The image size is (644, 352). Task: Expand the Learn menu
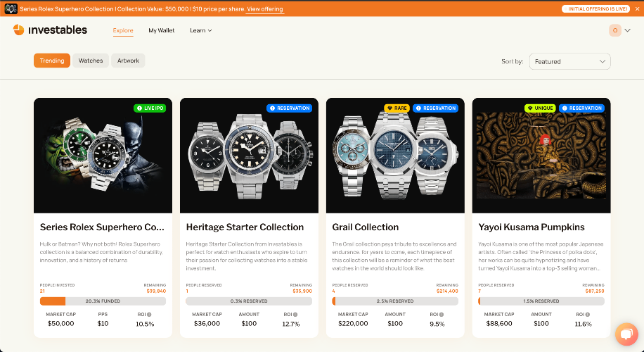(201, 30)
